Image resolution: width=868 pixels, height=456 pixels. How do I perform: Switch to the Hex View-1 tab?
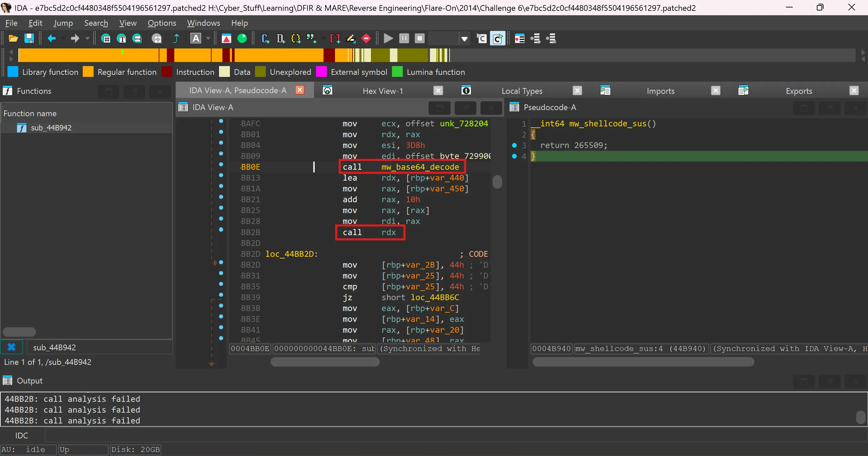pyautogui.click(x=382, y=91)
